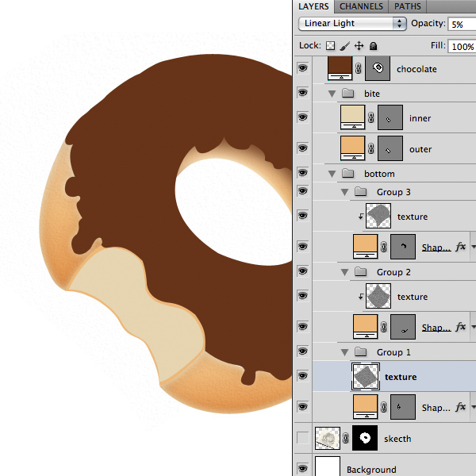Image resolution: width=476 pixels, height=476 pixels.
Task: Click the skecth layer mask link icon
Action: click(x=346, y=438)
